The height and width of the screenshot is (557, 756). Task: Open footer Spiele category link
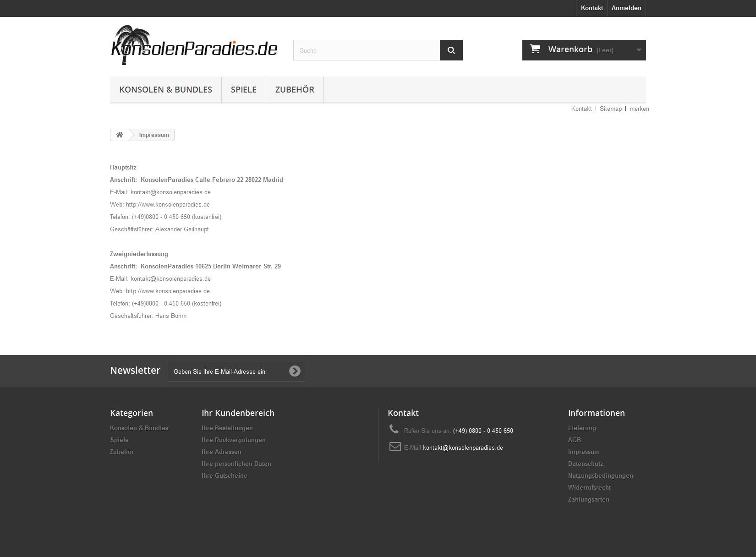[119, 440]
